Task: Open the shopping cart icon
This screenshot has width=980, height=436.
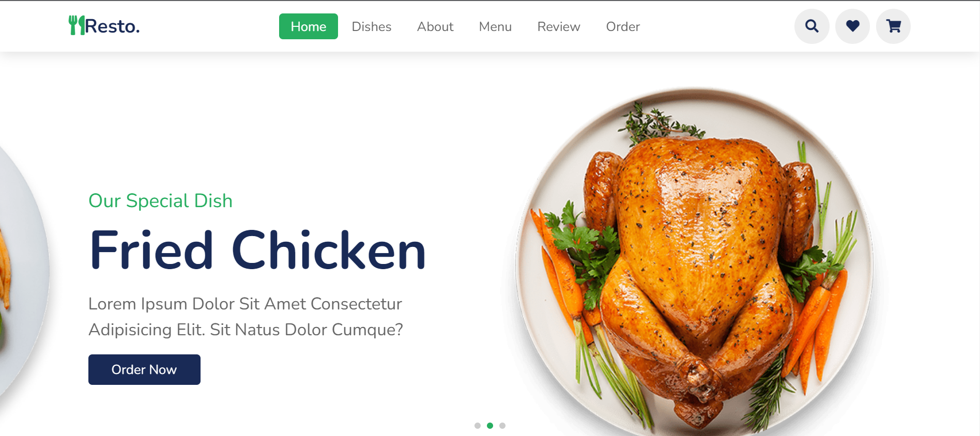Action: coord(893,26)
